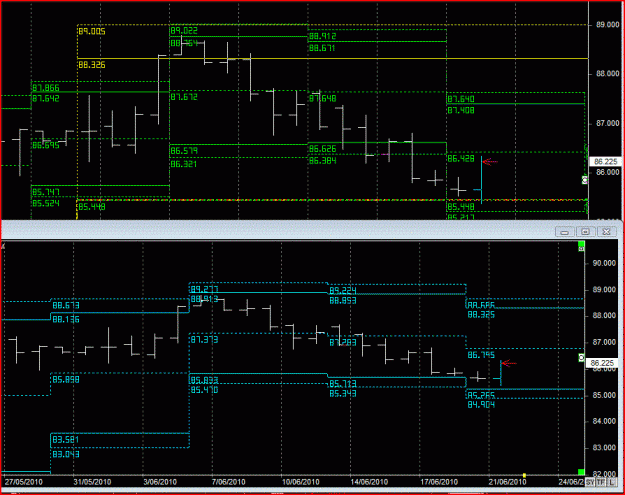The width and height of the screenshot is (625, 495).
Task: Click the 86.225 price tag on the upper chart
Action: coord(605,161)
